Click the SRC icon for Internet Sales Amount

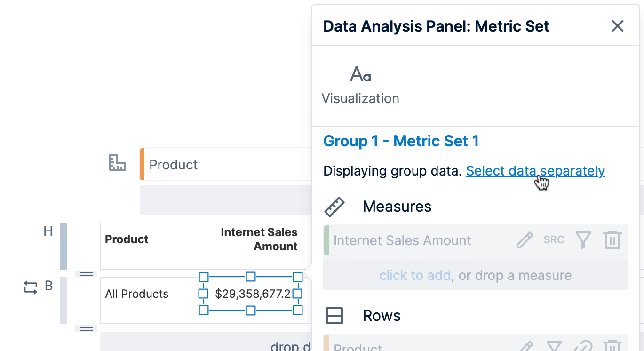pyautogui.click(x=554, y=239)
